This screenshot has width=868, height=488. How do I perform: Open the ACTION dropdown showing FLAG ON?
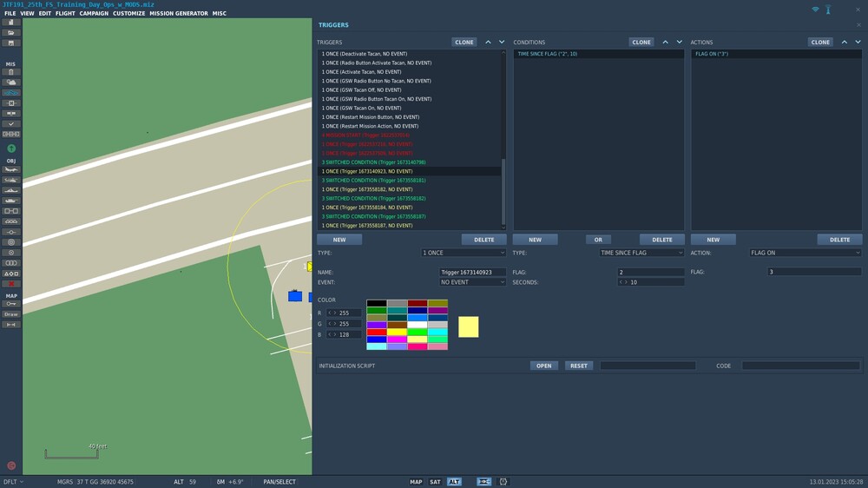pos(805,253)
